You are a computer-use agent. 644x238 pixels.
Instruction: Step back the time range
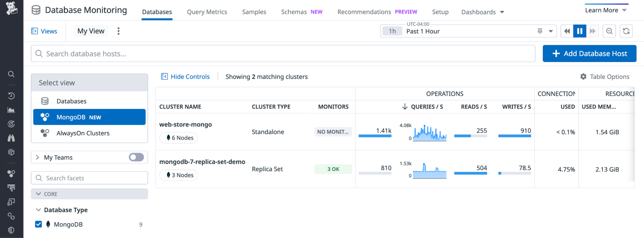(567, 31)
